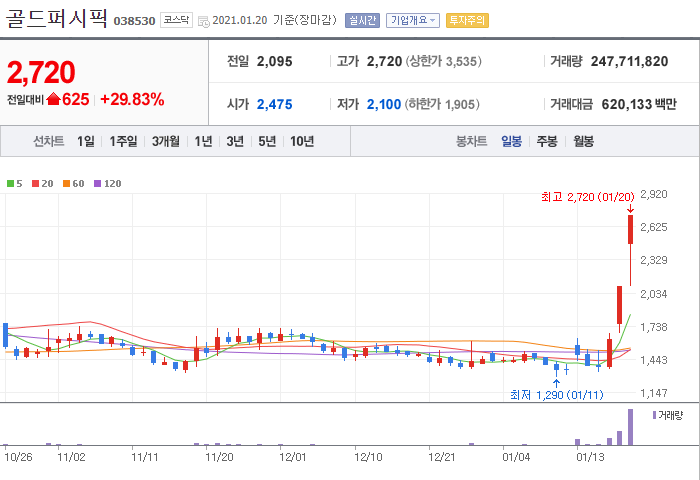Click the calendar clock icon before the date
Image resolution: width=700 pixels, height=480 pixels.
point(204,21)
